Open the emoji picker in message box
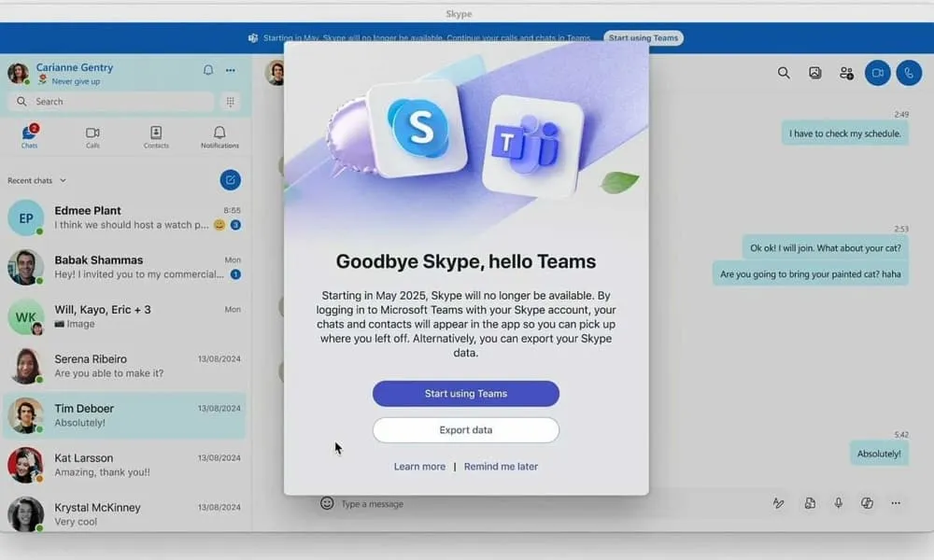 pyautogui.click(x=327, y=503)
